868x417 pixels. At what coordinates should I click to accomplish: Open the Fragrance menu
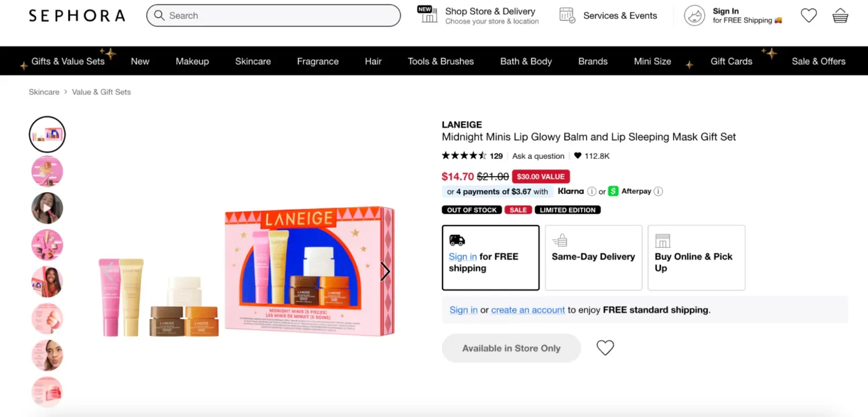pos(318,61)
